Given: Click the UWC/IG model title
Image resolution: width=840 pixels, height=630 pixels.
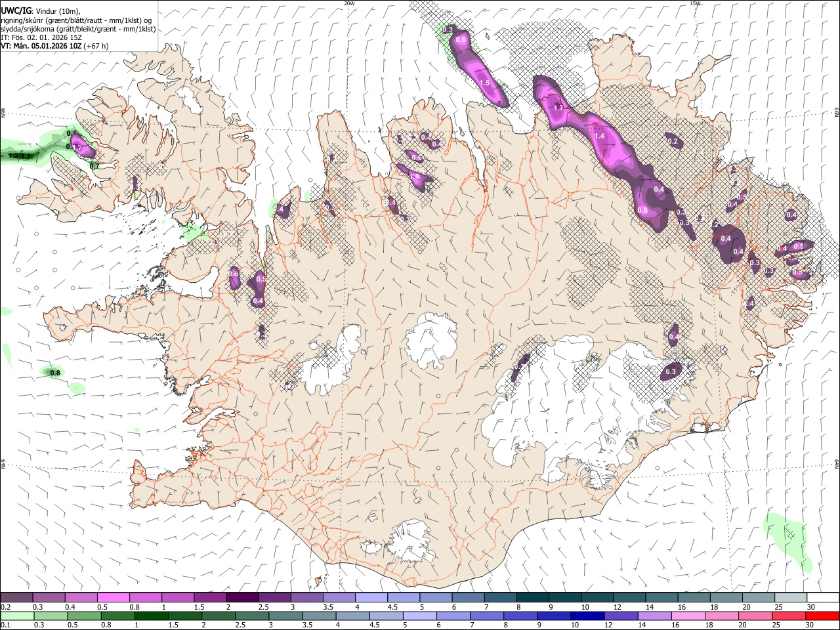Looking at the screenshot, I should point(16,10).
